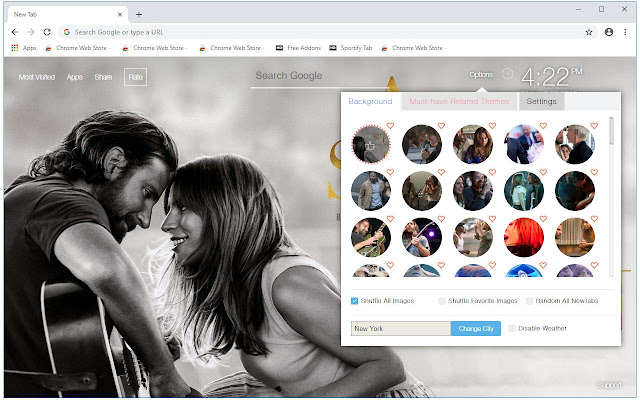Reload the page with refresh icon
This screenshot has width=640, height=400.
click(x=47, y=32)
